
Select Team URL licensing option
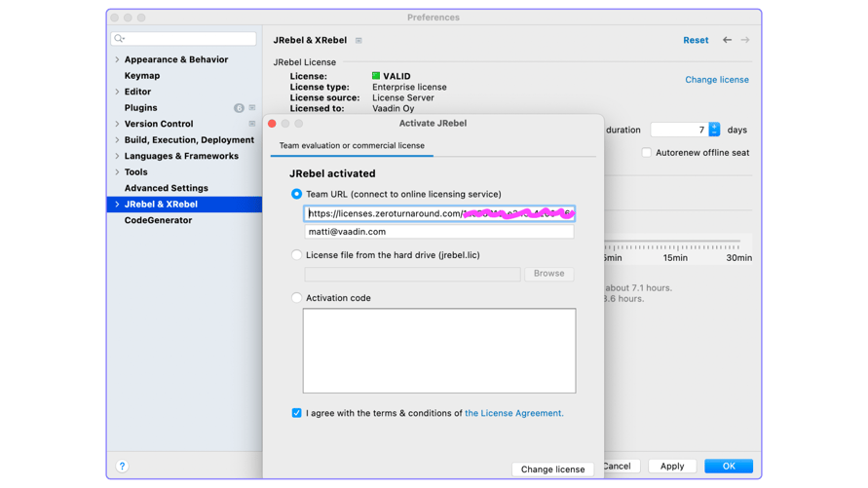click(297, 194)
